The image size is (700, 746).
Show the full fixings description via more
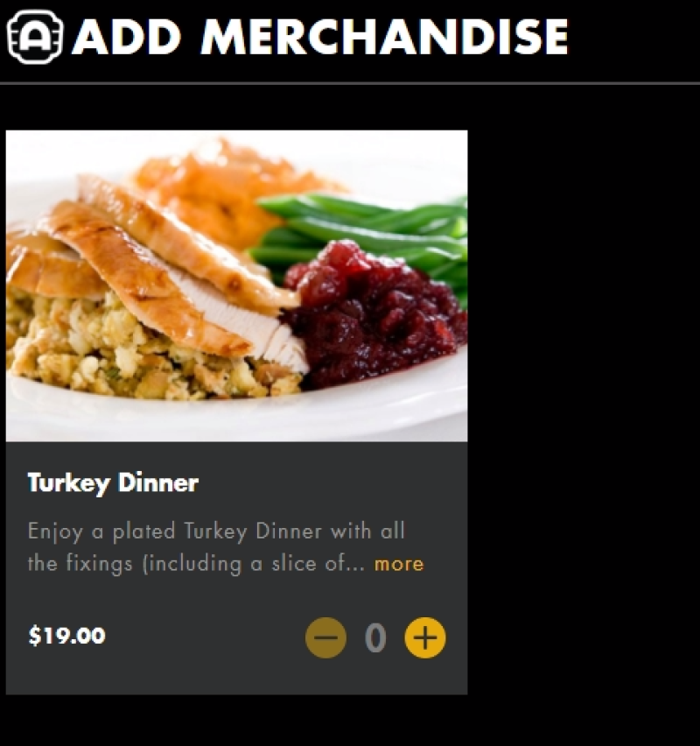click(399, 564)
